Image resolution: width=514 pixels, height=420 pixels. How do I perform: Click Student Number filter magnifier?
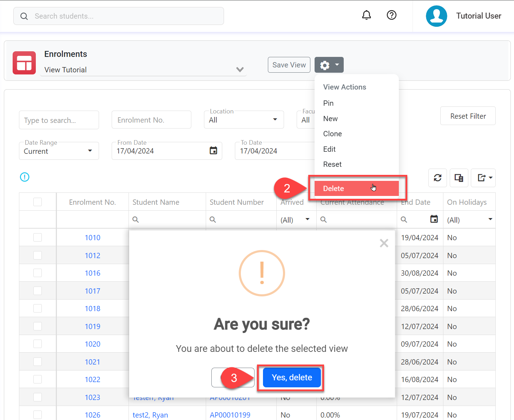(x=213, y=219)
